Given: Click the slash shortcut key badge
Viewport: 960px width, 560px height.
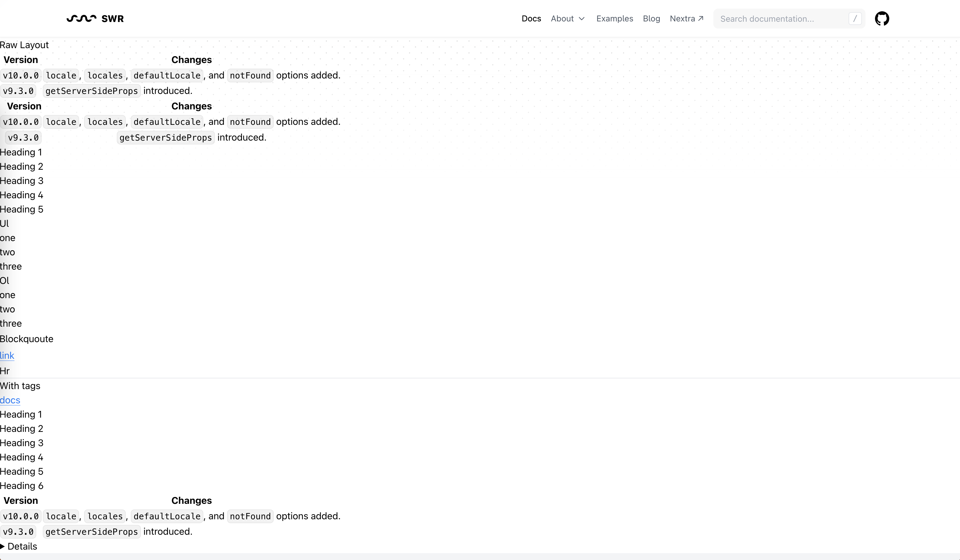Looking at the screenshot, I should pyautogui.click(x=855, y=19).
